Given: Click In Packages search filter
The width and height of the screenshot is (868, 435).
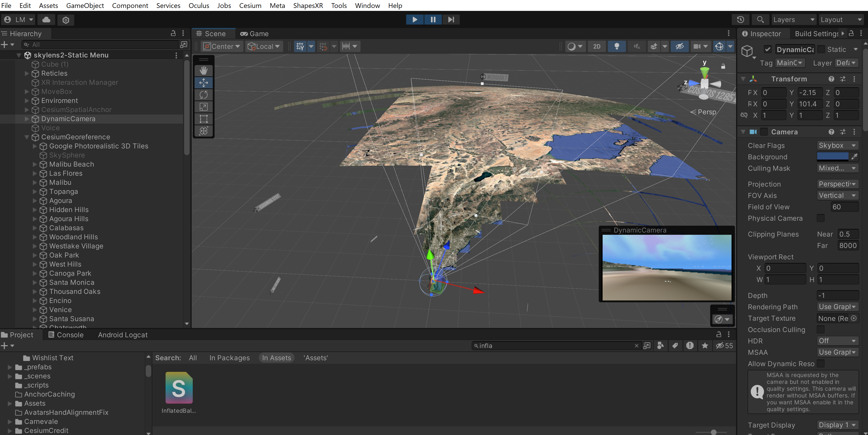Looking at the screenshot, I should click(230, 358).
